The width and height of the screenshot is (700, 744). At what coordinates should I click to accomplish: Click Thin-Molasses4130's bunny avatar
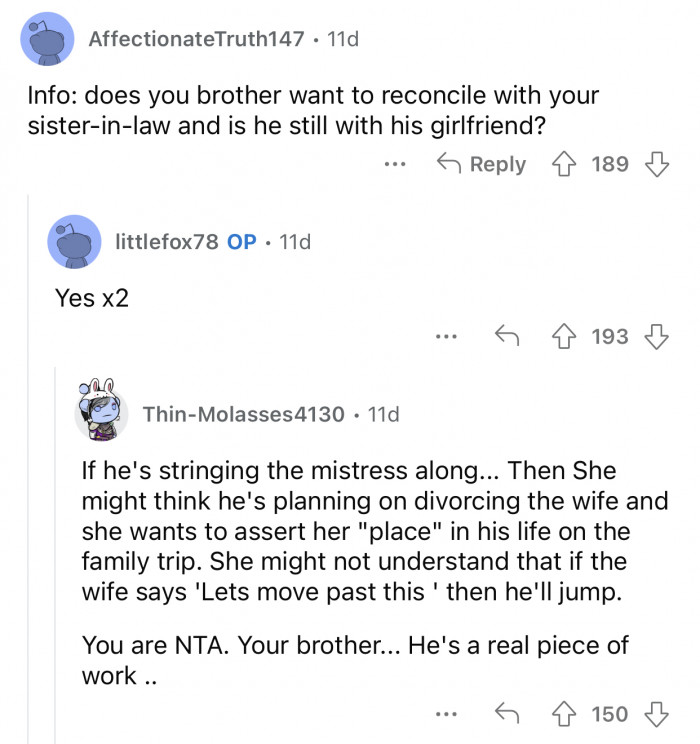click(101, 411)
